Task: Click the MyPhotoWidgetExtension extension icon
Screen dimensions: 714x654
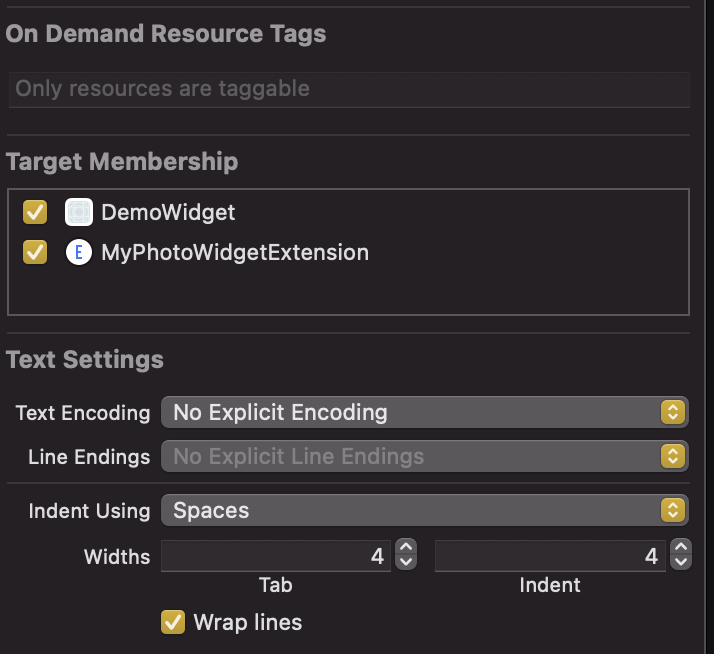Action: tap(79, 252)
